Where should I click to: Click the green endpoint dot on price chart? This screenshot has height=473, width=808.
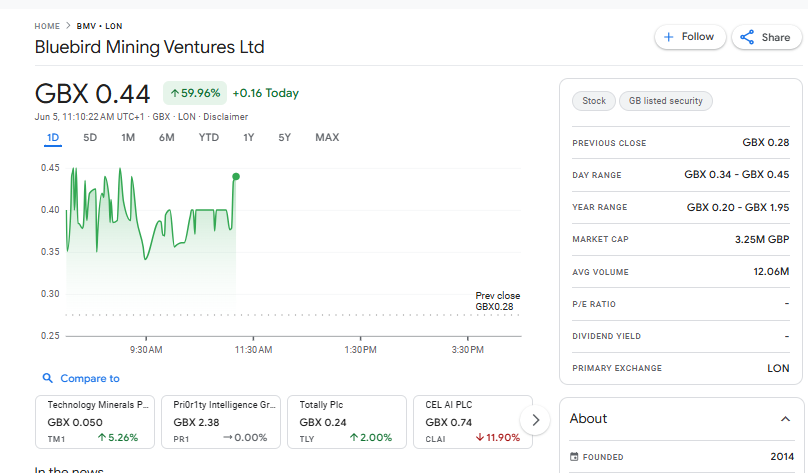pyautogui.click(x=236, y=177)
